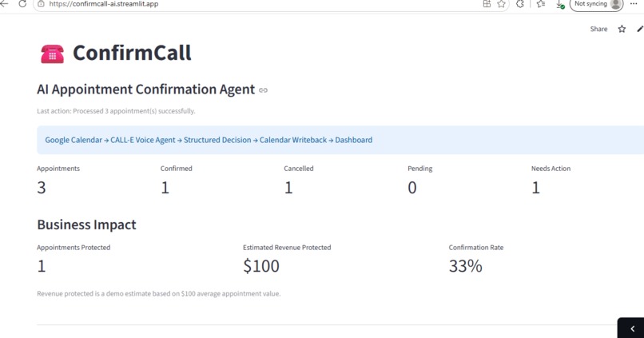Click the Google Calendar pipeline info banner
644x338 pixels.
[340, 140]
